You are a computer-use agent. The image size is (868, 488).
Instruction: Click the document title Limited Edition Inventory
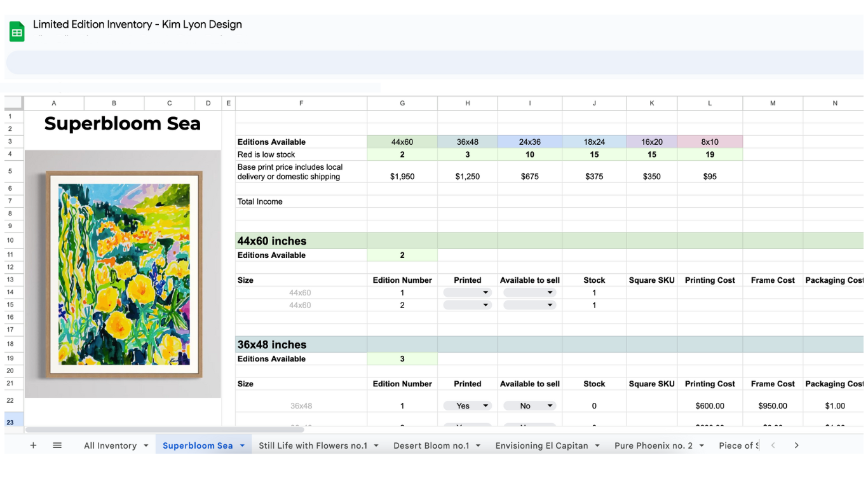[137, 24]
